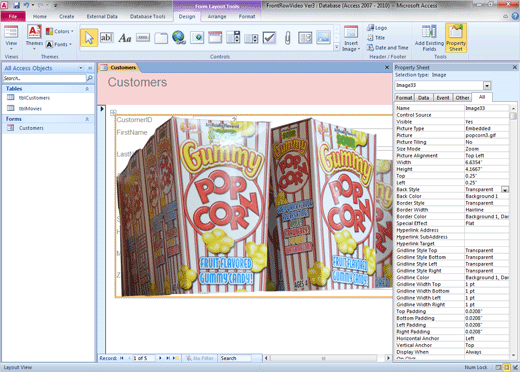520x372 pixels.
Task: Open Add Existing Fields
Action: (x=429, y=38)
